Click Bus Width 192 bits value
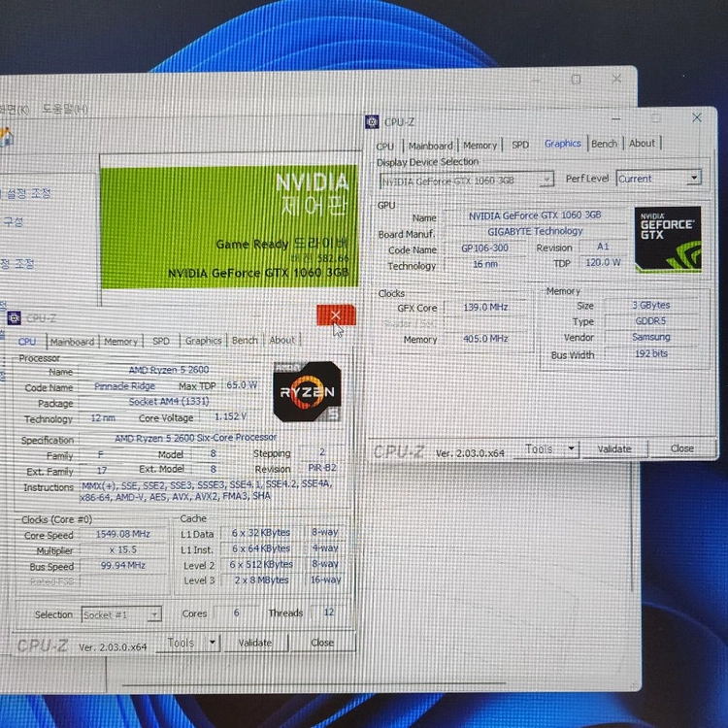This screenshot has height=728, width=728. [x=651, y=353]
